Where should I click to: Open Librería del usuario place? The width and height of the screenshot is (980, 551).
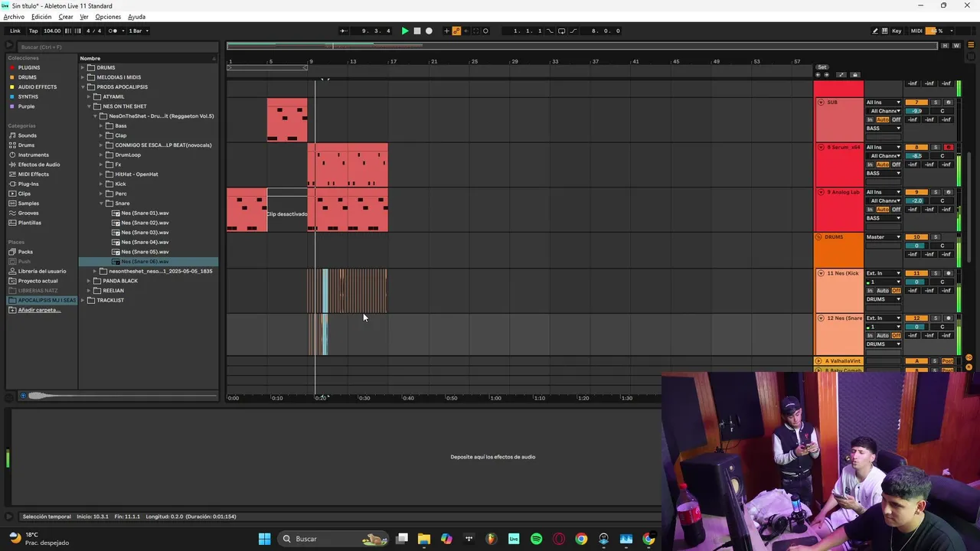[42, 271]
